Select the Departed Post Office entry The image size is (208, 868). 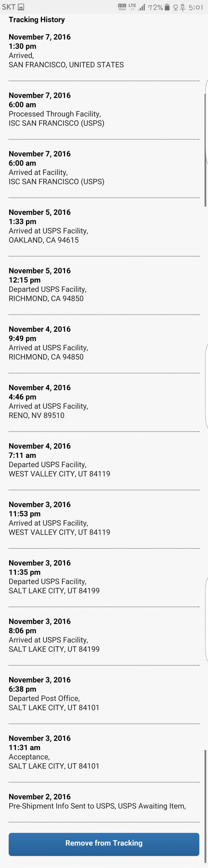[x=54, y=693]
